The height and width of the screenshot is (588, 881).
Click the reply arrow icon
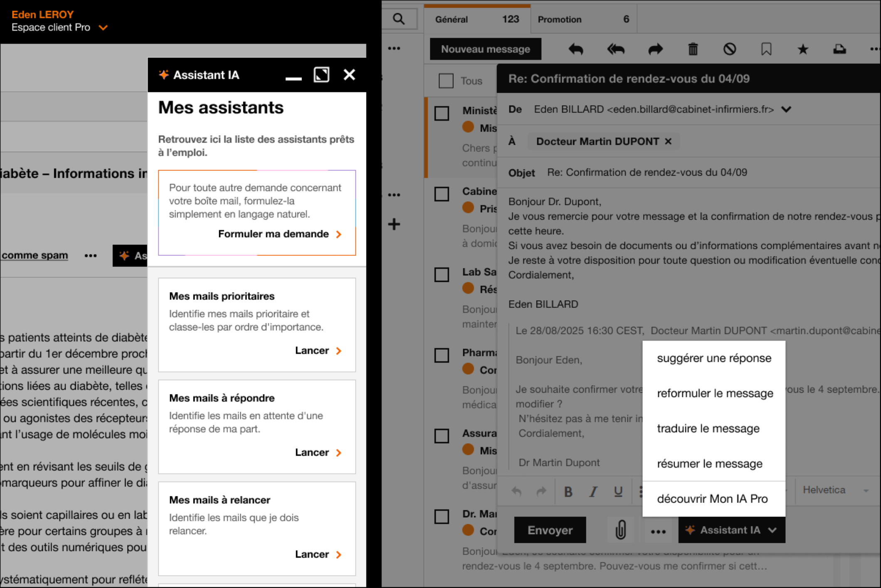click(576, 49)
